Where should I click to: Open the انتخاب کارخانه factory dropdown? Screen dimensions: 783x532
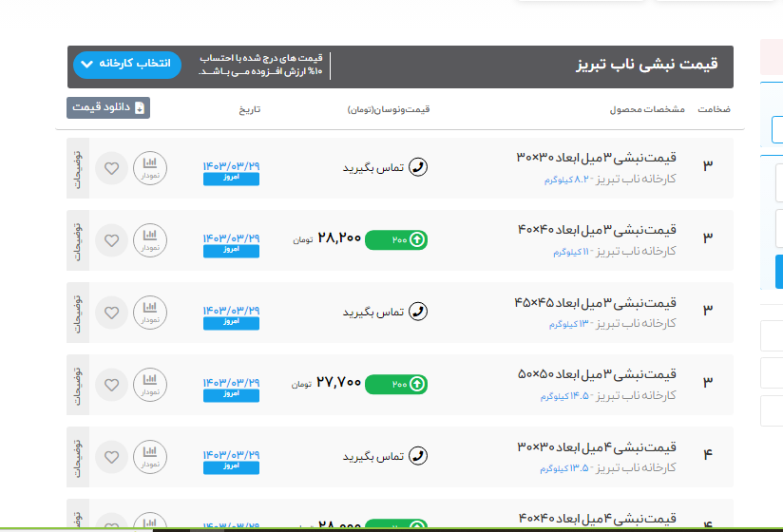pyautogui.click(x=125, y=64)
